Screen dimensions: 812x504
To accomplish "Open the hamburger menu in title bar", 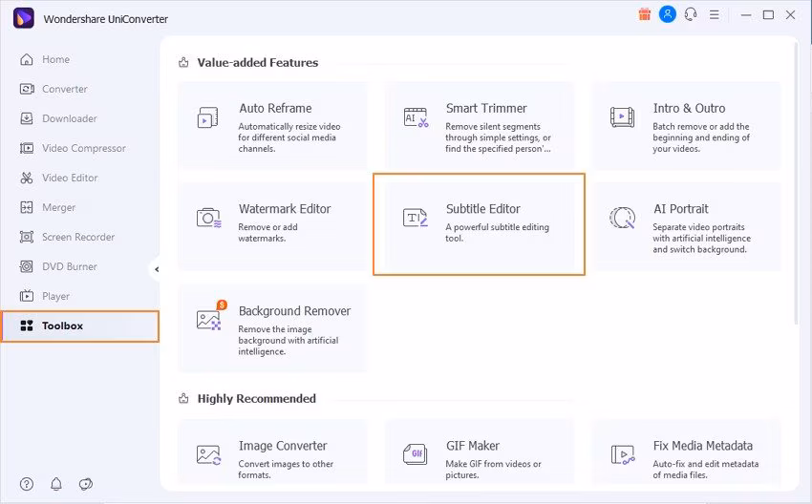I will tap(714, 14).
